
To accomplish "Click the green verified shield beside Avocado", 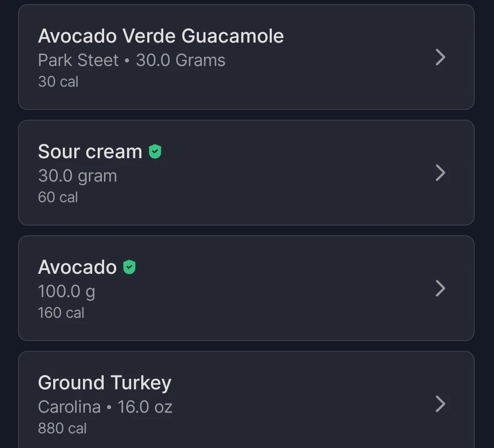I will [x=129, y=267].
